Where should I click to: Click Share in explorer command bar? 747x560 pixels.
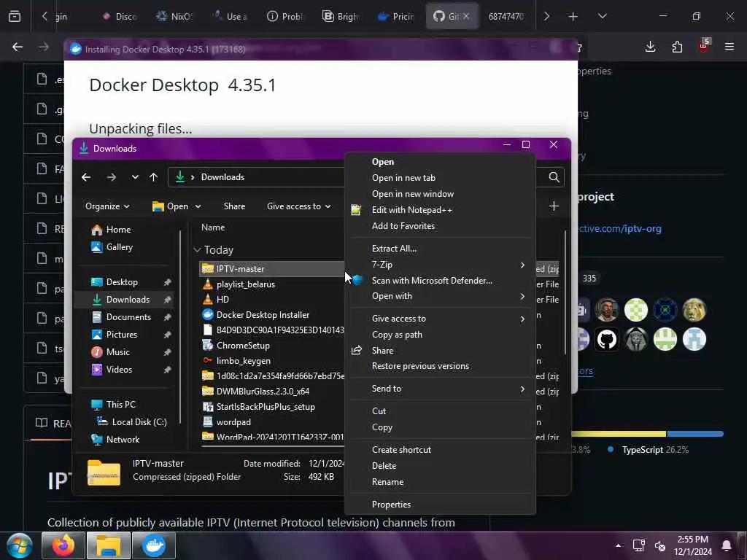pos(234,206)
